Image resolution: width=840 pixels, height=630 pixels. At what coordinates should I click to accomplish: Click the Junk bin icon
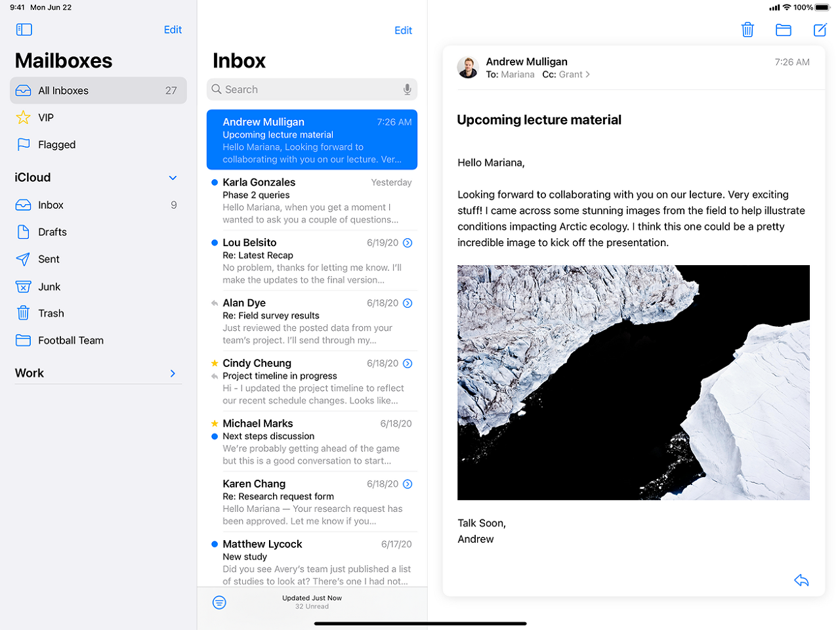pyautogui.click(x=23, y=287)
